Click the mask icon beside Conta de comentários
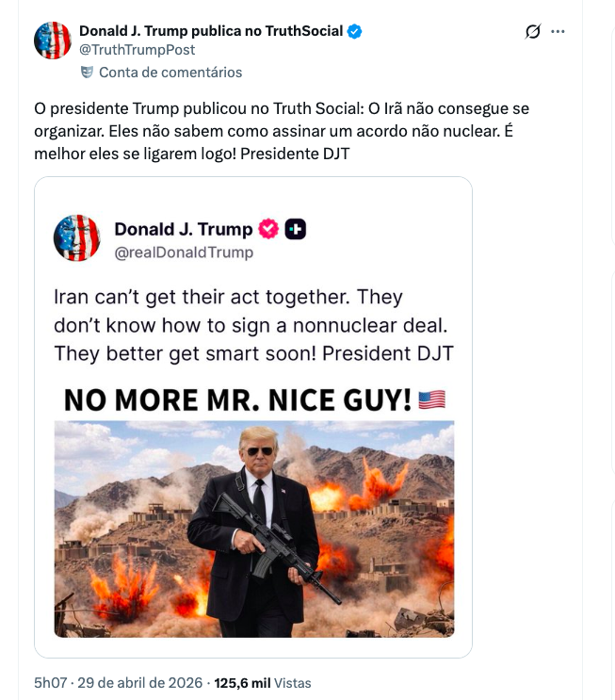Image resolution: width=615 pixels, height=700 pixels. [87, 72]
